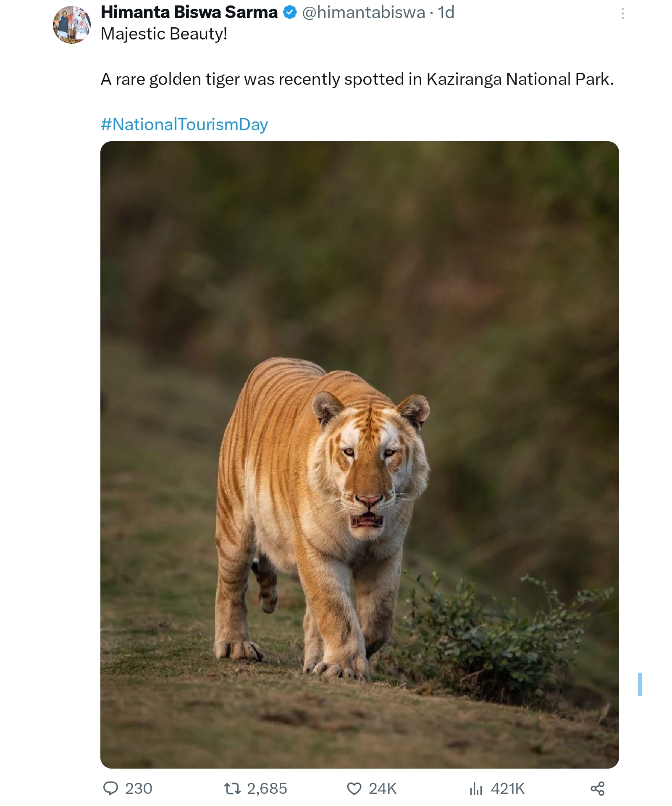672x806 pixels.
Task: Click the 2,685 retweets count
Action: click(x=267, y=789)
